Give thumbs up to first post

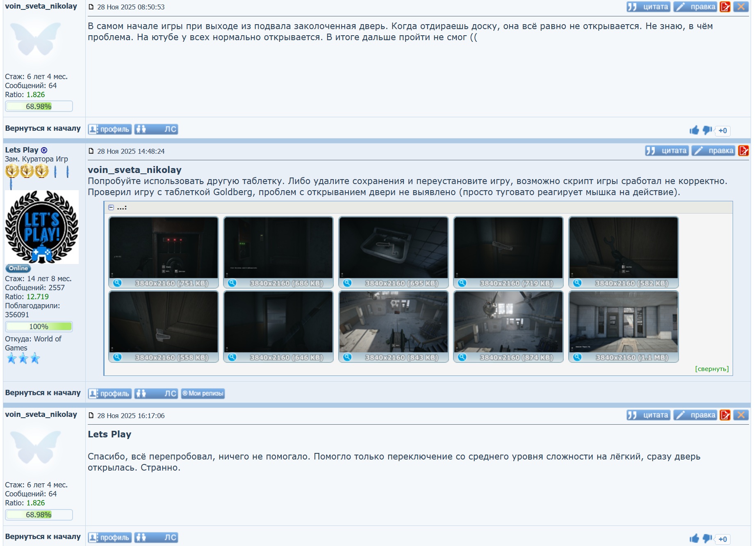[694, 130]
